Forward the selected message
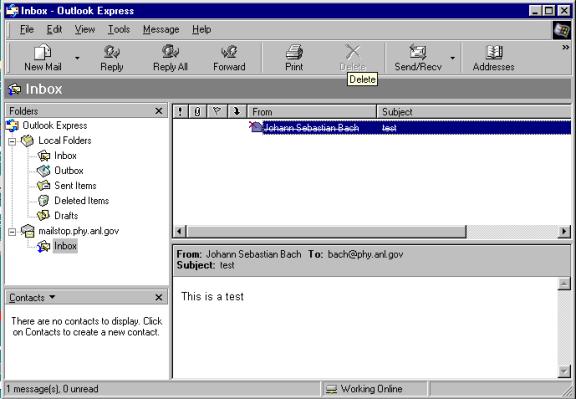The width and height of the screenshot is (576, 399). pyautogui.click(x=229, y=58)
